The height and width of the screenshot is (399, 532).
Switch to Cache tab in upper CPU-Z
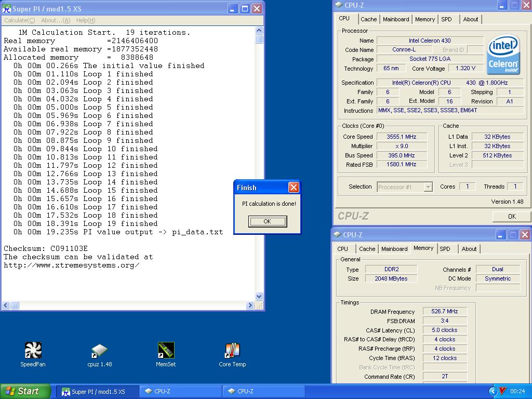click(368, 19)
